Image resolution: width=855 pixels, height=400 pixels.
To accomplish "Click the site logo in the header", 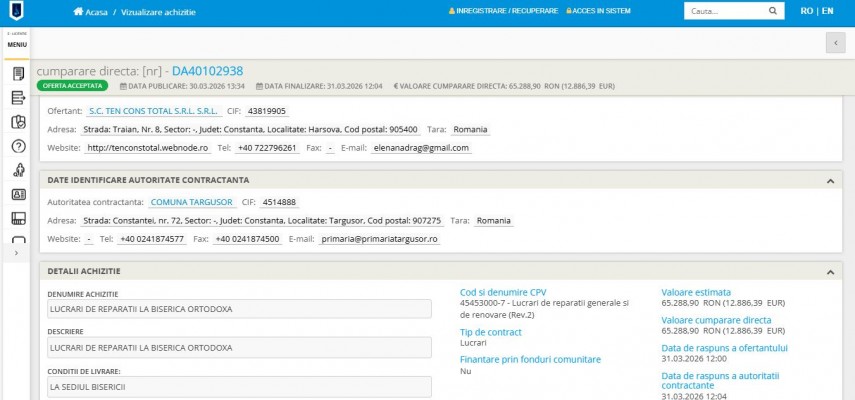I will (17, 11).
